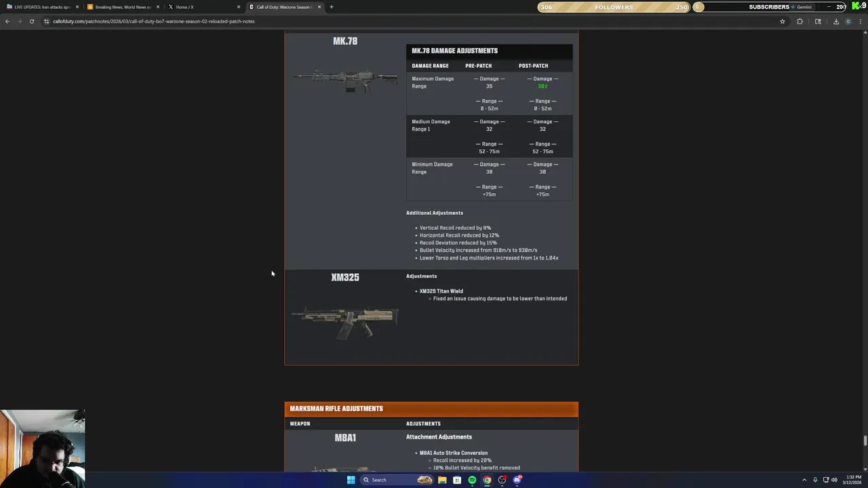This screenshot has width=868, height=488.
Task: Close the Home / X tab
Action: (239, 7)
